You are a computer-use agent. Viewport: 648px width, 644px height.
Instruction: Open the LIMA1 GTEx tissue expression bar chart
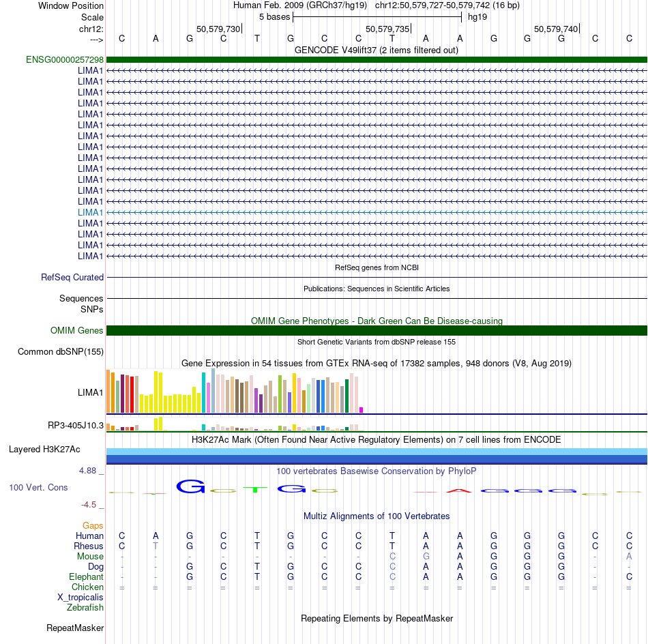[x=235, y=391]
